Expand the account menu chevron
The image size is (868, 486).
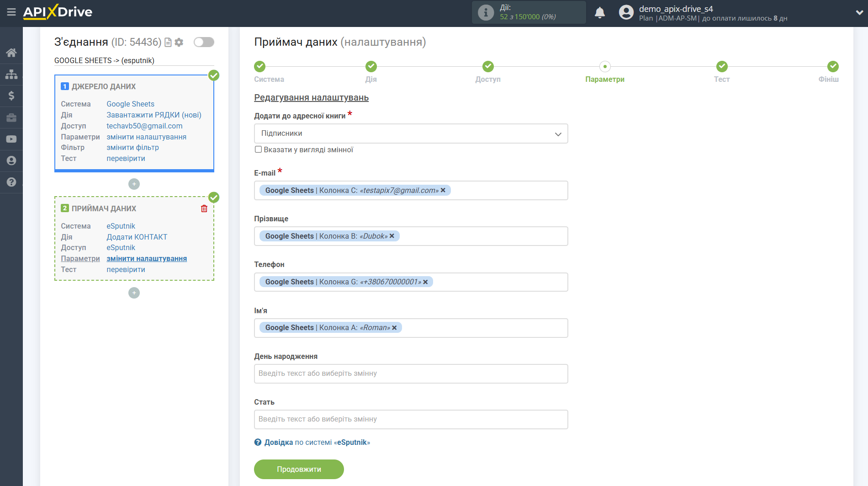[859, 13]
